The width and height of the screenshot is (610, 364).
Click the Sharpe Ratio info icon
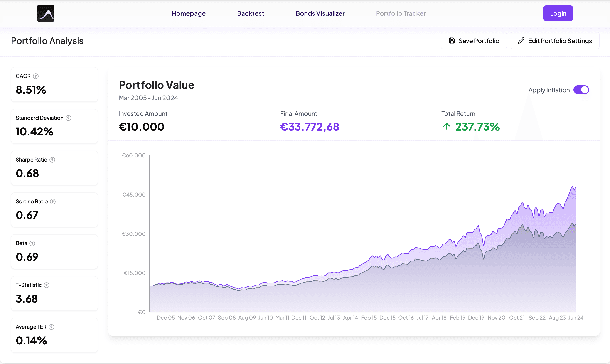(x=52, y=160)
